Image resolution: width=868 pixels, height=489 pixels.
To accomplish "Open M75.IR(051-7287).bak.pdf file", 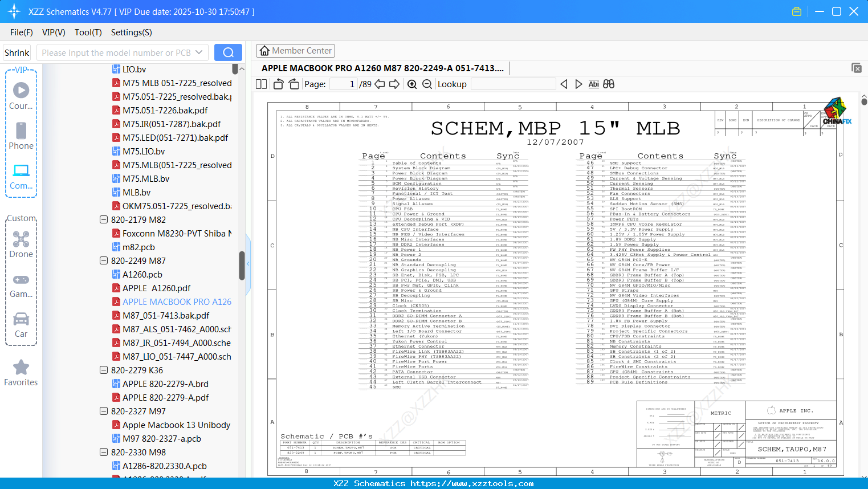I will pyautogui.click(x=166, y=124).
